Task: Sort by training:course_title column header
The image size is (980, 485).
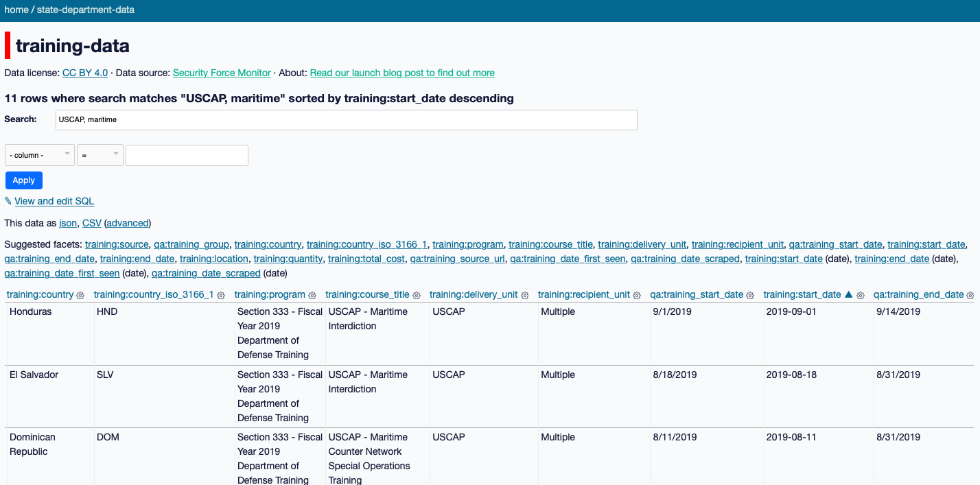Action: pos(367,294)
